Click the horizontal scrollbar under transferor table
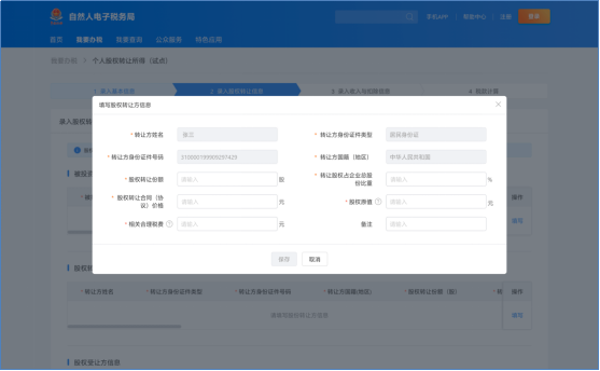 click(124, 327)
